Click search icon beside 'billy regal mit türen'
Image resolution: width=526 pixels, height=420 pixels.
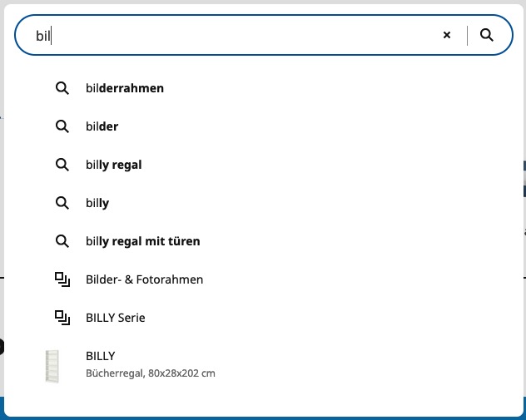click(62, 241)
